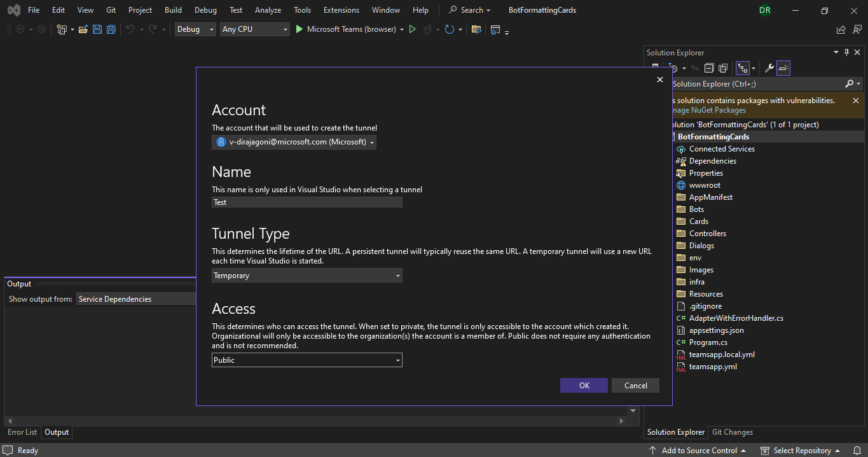Select Program.cs in Solution Explorer

point(708,342)
